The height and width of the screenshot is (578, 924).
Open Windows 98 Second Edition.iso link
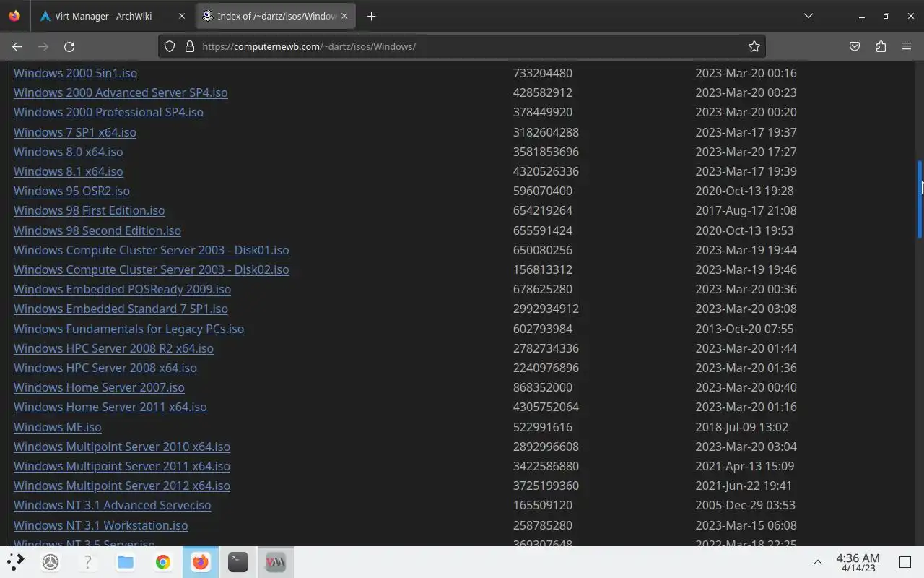point(97,230)
